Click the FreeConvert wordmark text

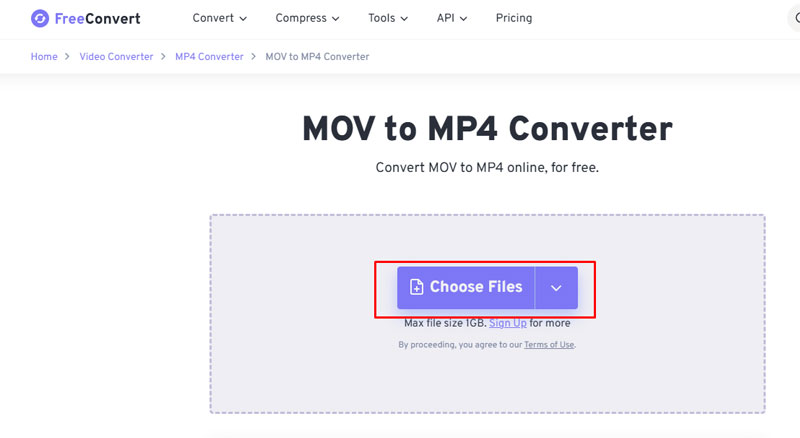coord(98,18)
